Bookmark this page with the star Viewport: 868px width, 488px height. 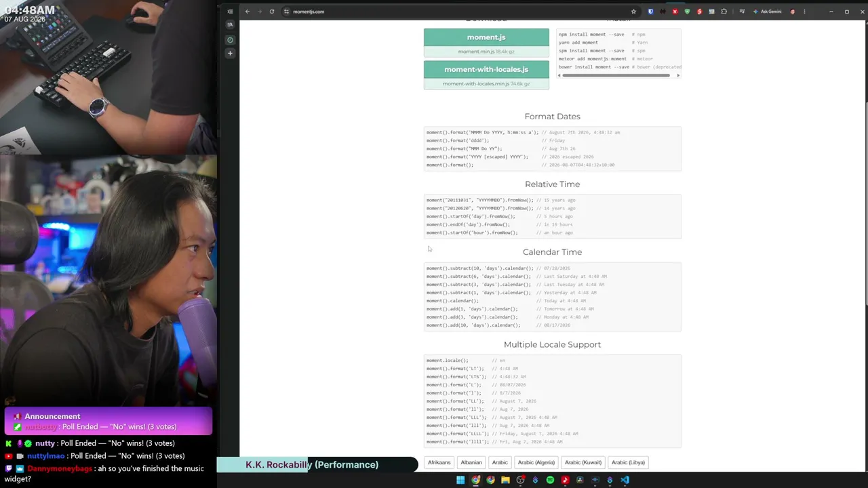click(633, 12)
